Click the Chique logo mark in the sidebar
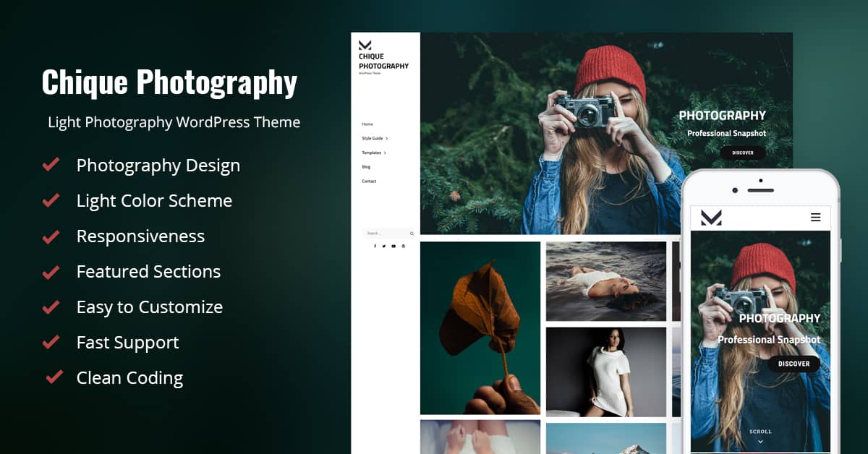 click(365, 46)
